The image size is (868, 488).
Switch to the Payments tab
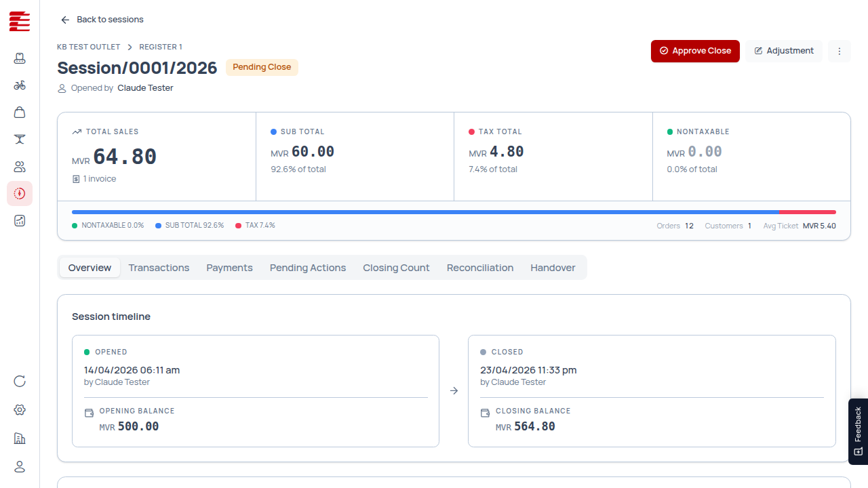[x=229, y=268]
